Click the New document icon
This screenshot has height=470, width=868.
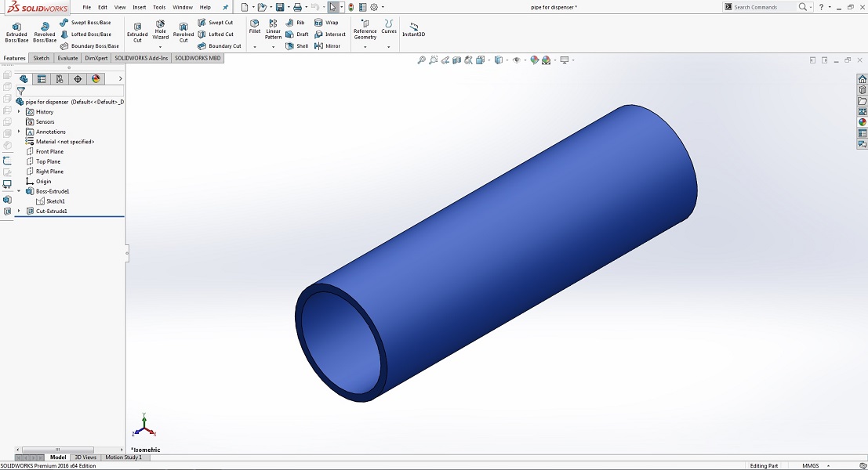(x=245, y=7)
